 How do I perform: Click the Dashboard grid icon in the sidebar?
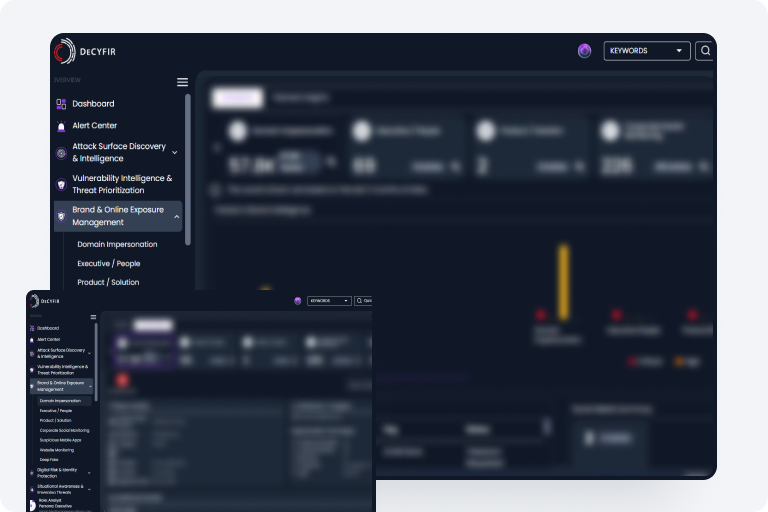tap(61, 104)
